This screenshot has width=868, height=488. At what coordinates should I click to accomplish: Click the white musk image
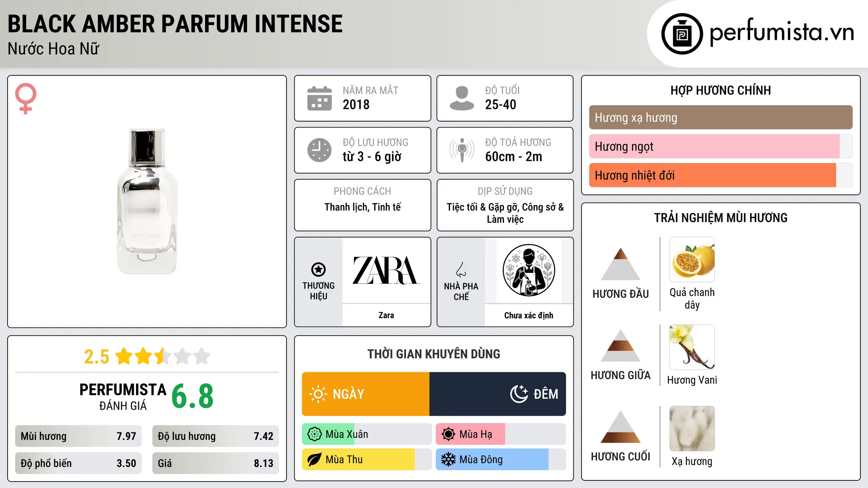point(692,429)
